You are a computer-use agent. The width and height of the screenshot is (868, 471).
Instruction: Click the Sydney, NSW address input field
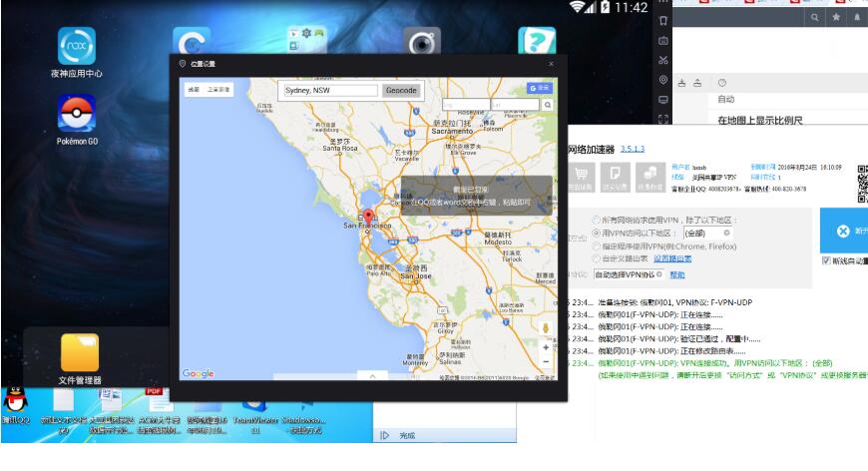330,90
